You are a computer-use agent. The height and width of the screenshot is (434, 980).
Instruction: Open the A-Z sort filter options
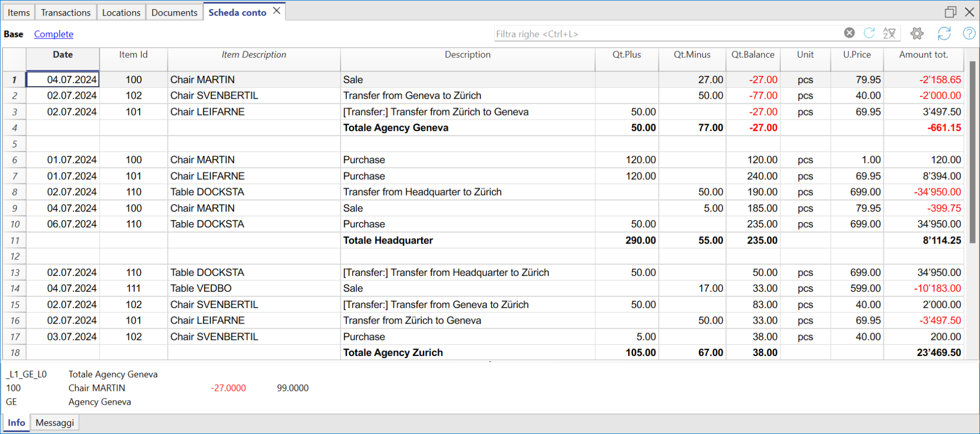[x=889, y=33]
